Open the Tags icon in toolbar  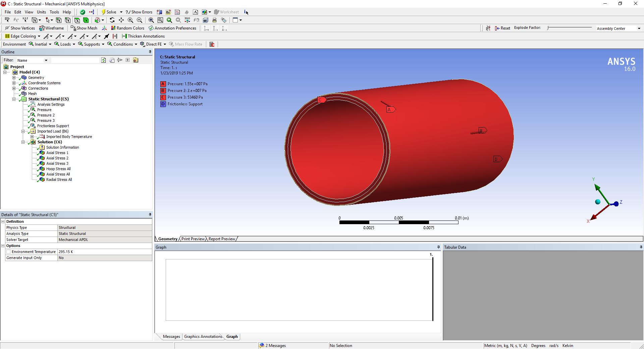224,20
